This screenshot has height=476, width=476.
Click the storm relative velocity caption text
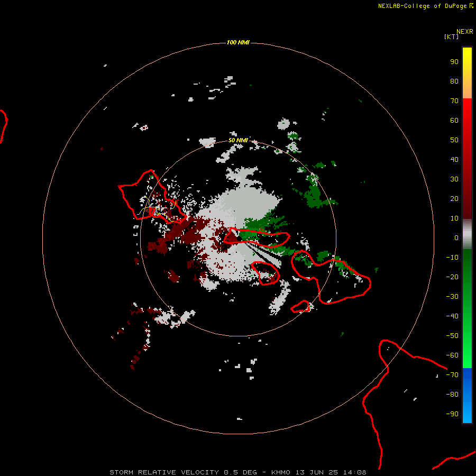coord(237,472)
